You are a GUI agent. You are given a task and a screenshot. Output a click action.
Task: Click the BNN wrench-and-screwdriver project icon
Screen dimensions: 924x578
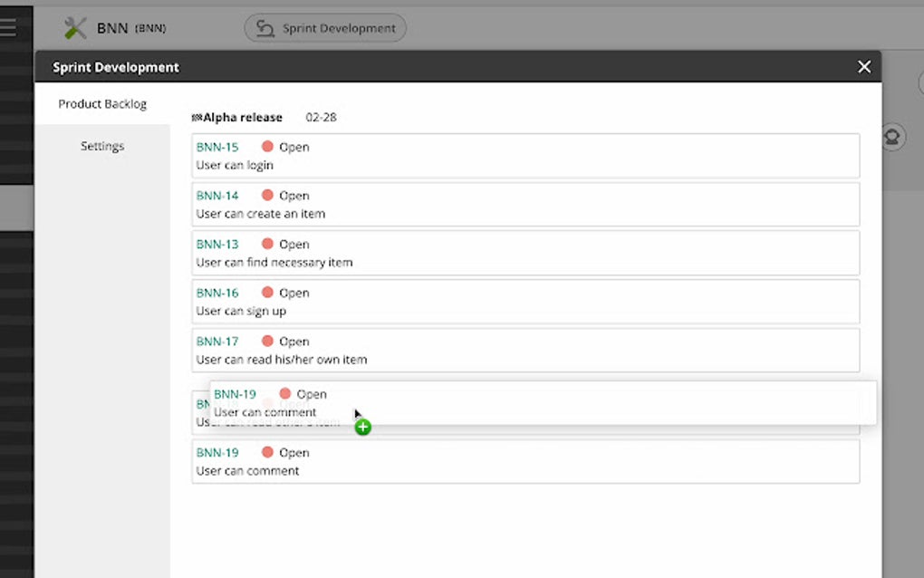click(x=75, y=27)
